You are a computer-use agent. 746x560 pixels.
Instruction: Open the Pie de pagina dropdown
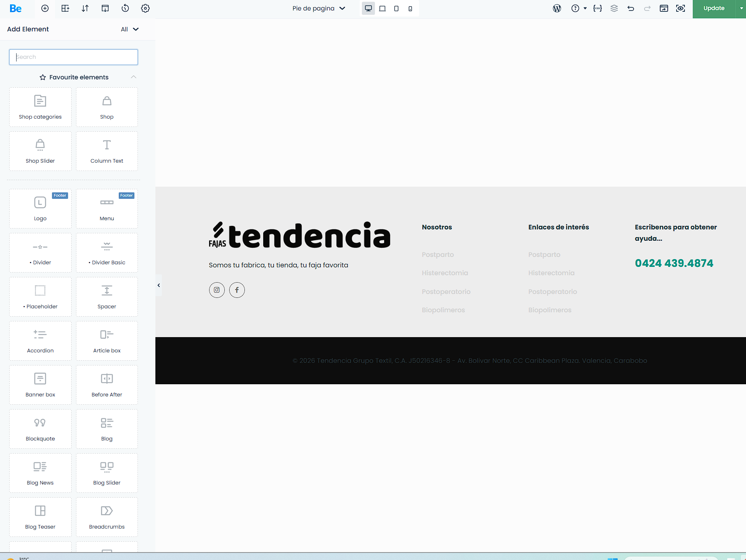(319, 8)
